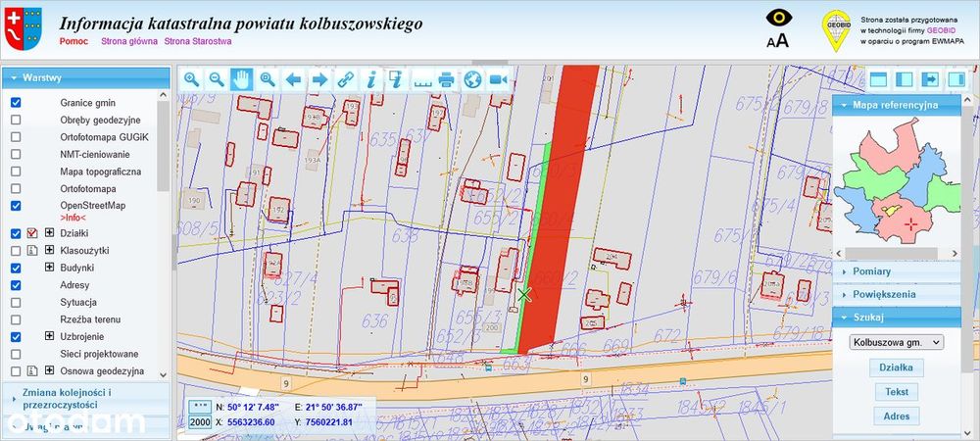Click the Tekst search button
The width and height of the screenshot is (980, 441).
(897, 392)
